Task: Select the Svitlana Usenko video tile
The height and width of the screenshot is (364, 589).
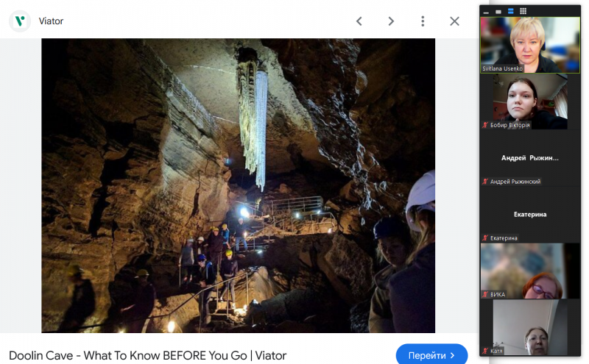Action: coord(530,45)
